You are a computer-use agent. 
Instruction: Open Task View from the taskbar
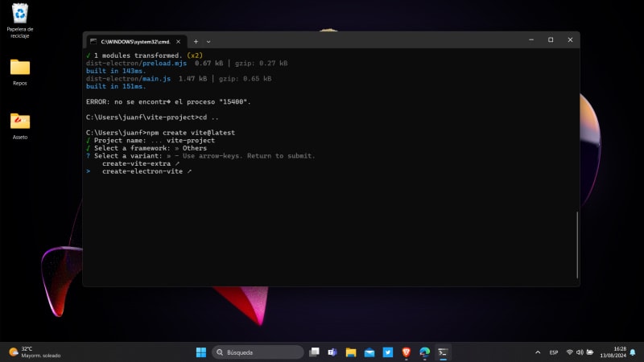click(x=314, y=352)
